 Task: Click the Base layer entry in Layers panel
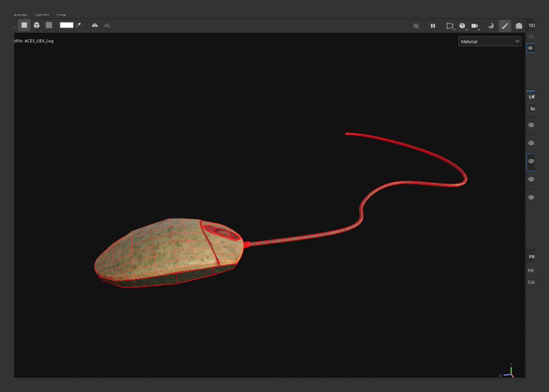532,108
